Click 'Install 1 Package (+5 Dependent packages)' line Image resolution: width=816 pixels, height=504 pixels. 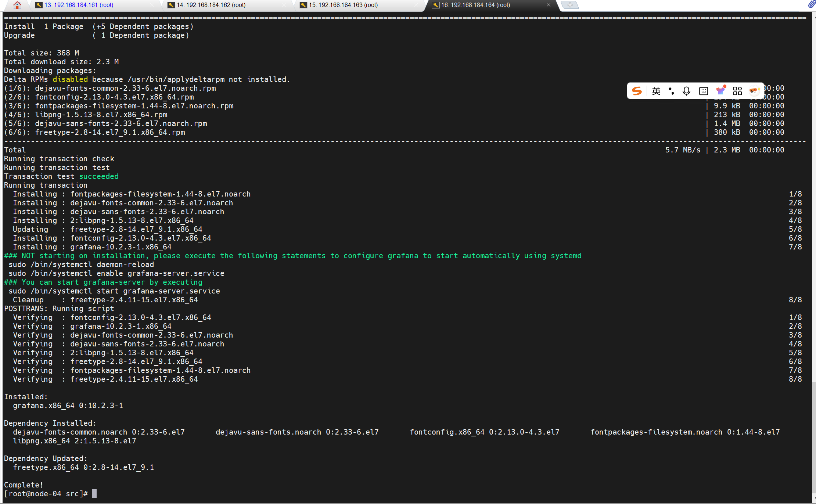(99, 26)
